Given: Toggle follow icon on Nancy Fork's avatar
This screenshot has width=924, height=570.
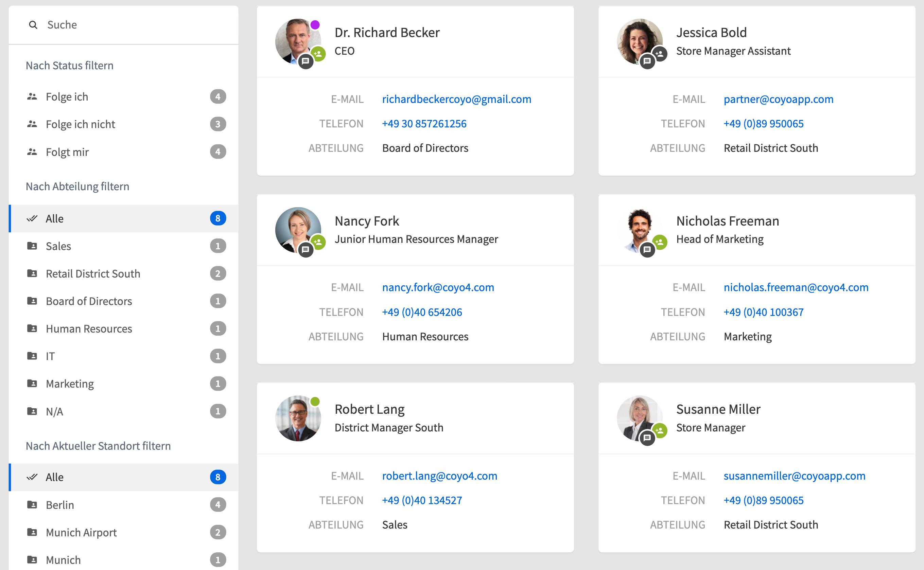Looking at the screenshot, I should click(x=318, y=242).
